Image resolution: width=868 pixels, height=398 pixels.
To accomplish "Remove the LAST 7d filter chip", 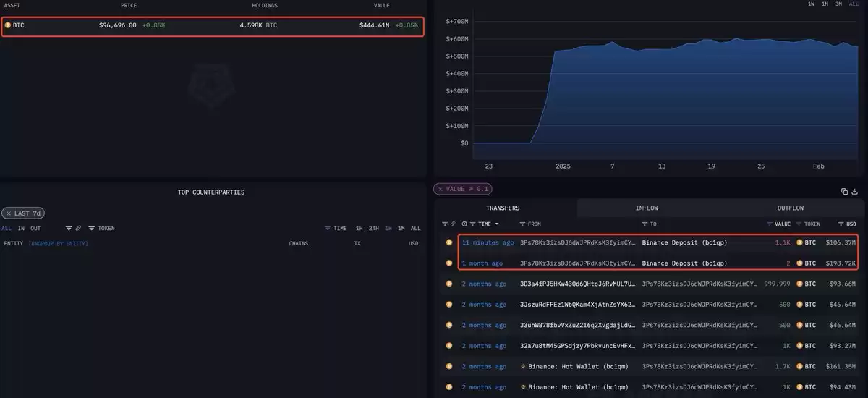I will click(9, 213).
